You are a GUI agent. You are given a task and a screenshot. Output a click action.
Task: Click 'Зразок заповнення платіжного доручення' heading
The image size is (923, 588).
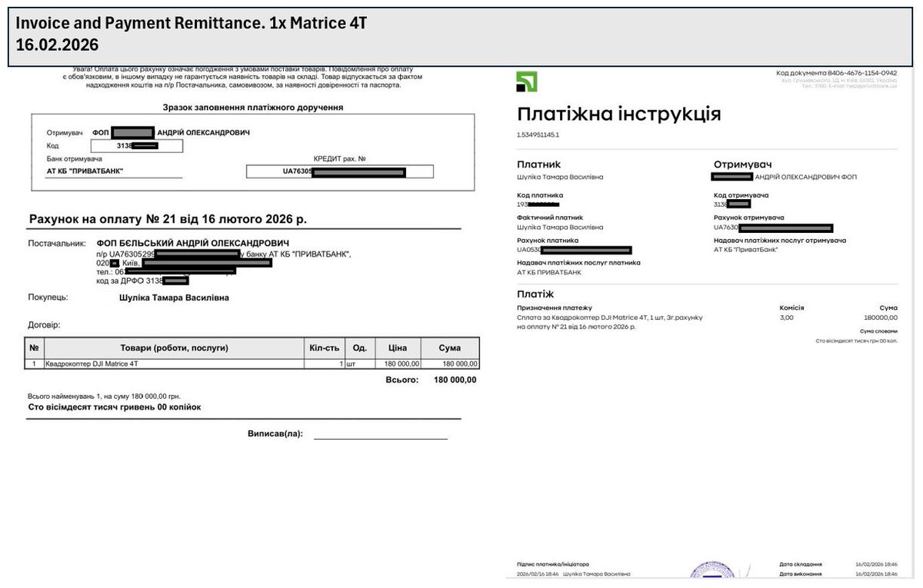[253, 108]
